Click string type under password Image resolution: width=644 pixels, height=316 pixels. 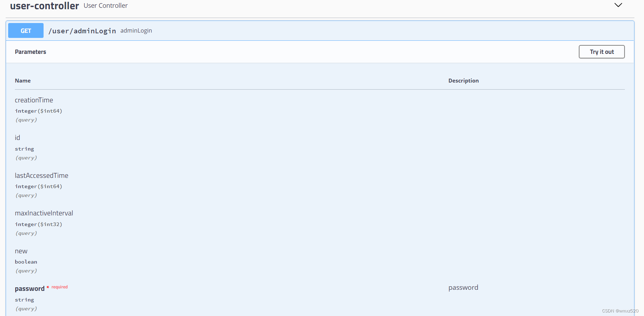click(24, 300)
